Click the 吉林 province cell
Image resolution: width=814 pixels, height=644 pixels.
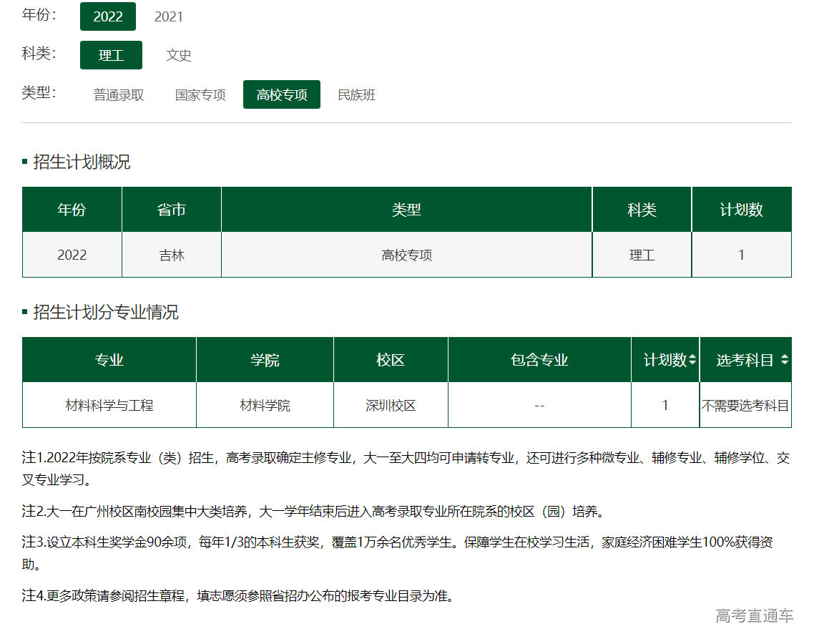(172, 255)
